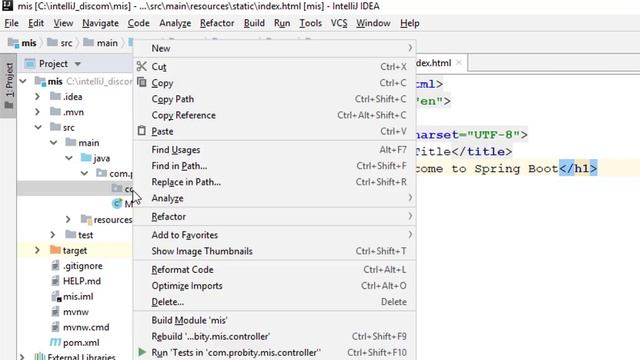Click the mvnw file icon
The height and width of the screenshot is (360, 640).
(56, 311)
